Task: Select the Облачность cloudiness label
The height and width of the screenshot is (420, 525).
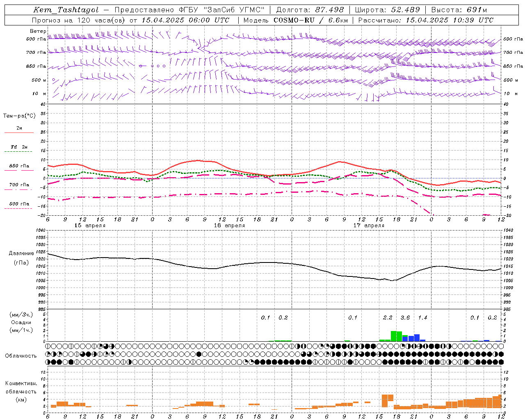Action: (x=21, y=356)
